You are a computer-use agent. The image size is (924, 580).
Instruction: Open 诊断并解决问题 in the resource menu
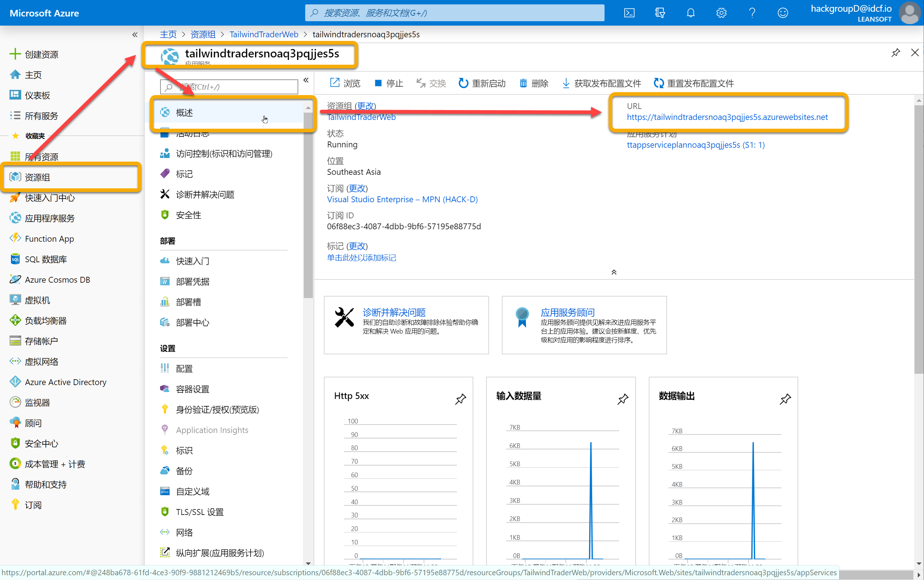tap(197, 195)
